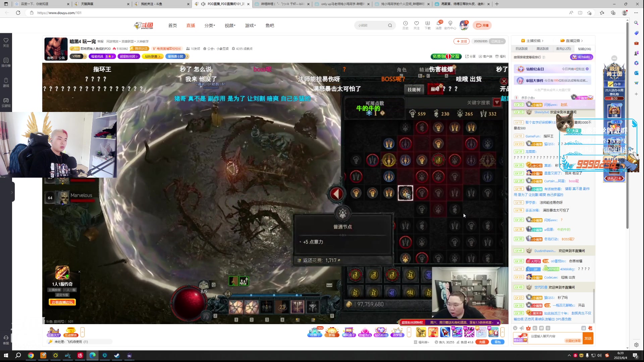
Task: Open the Douyu logo homepage
Action: [x=144, y=25]
